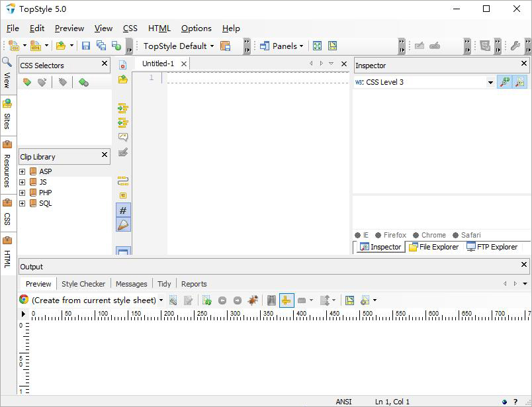532x407 pixels.
Task: Click the Open file folder icon
Action: click(x=61, y=46)
